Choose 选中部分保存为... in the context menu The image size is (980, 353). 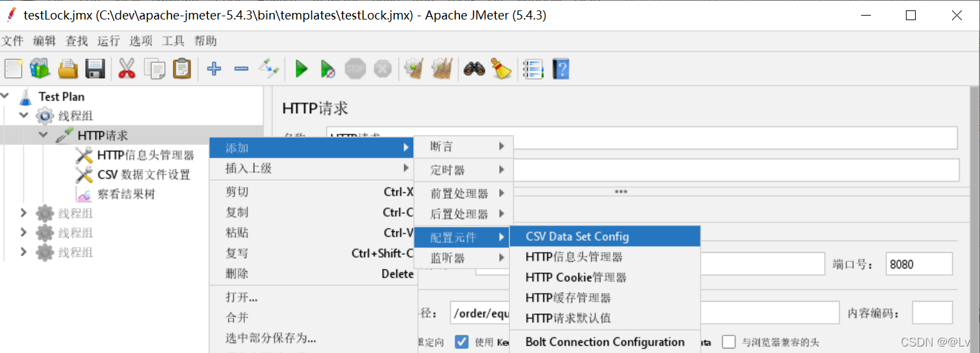click(x=312, y=338)
